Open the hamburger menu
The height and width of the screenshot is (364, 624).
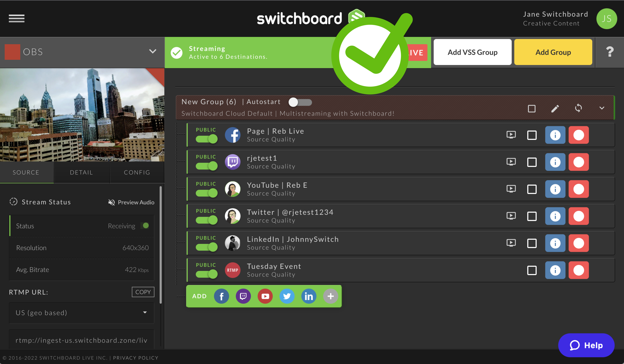tap(17, 19)
